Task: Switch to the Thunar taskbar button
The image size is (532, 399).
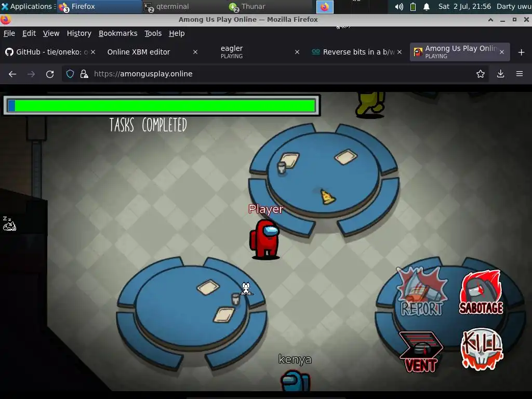Action: [x=269, y=6]
